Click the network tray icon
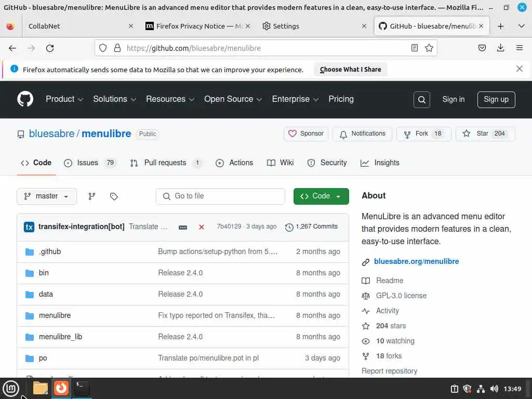Screen dimensions: 532x399 pyautogui.click(x=481, y=389)
